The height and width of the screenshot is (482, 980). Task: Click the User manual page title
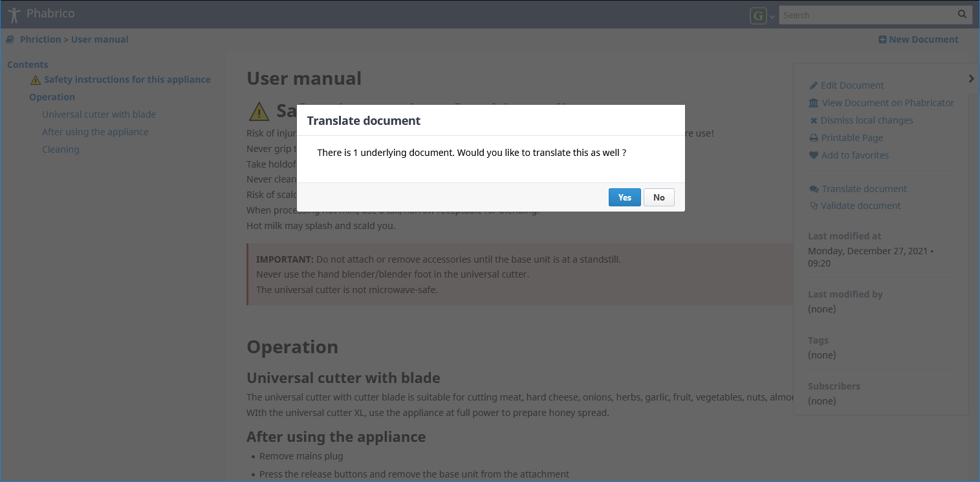pos(304,78)
